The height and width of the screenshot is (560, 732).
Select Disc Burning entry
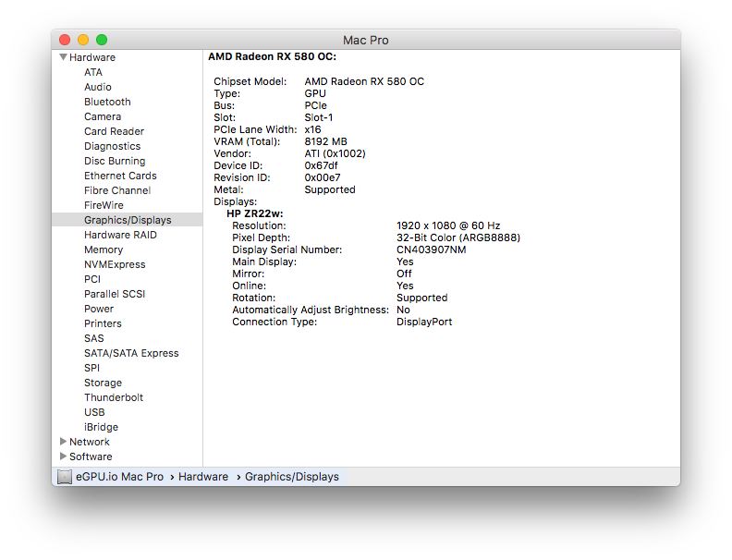click(115, 161)
